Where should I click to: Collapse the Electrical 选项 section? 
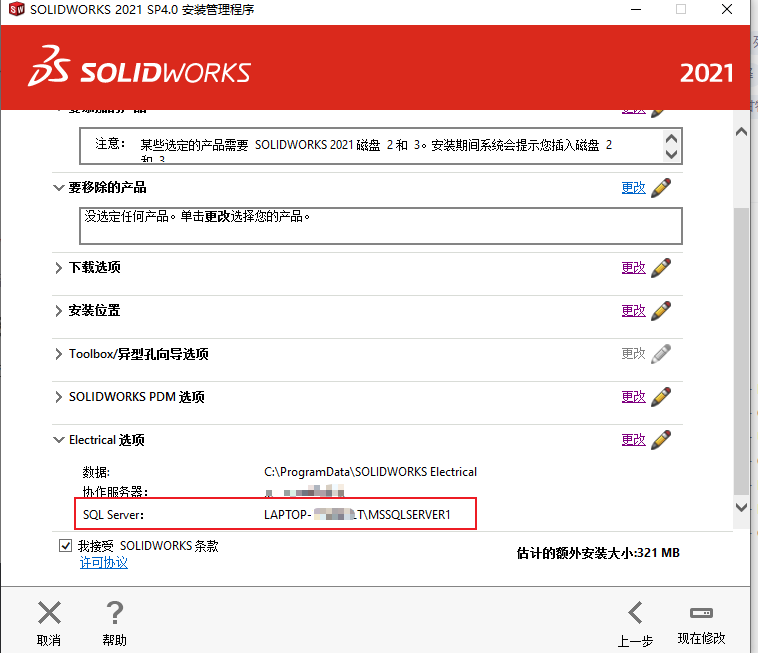58,440
